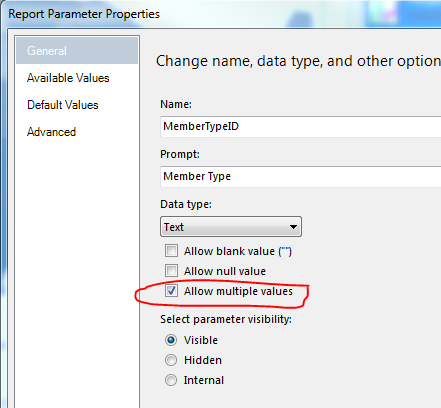The width and height of the screenshot is (441, 408).
Task: Open the Data type dropdown
Action: pos(231,227)
